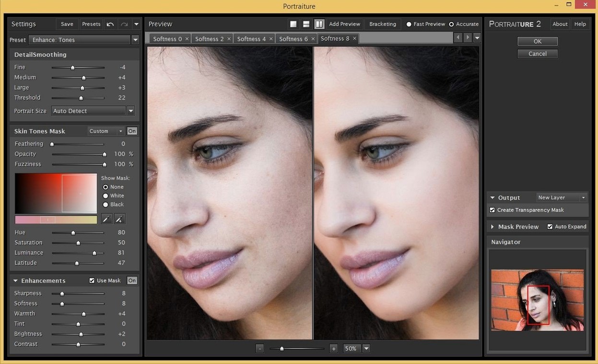Toggle Create Transparency Mask checkbox
The height and width of the screenshot is (364, 598).
492,210
